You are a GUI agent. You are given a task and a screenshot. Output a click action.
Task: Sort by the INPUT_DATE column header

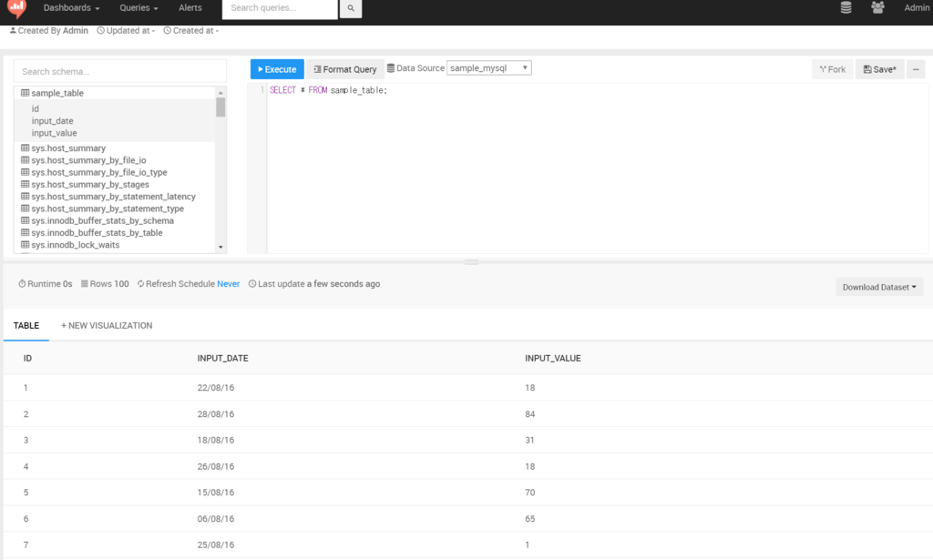[x=222, y=358]
